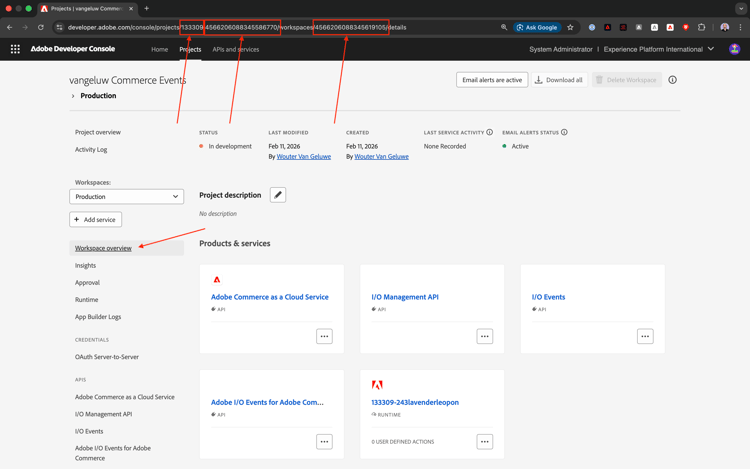Click site info icon in address bar
The height and width of the screenshot is (469, 750).
coord(59,27)
